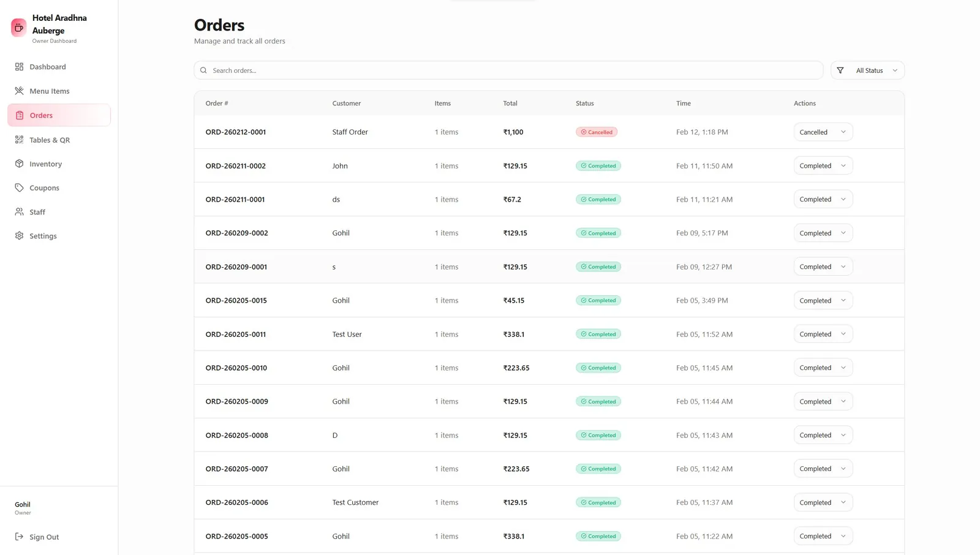Change status dropdown for ORD-260209-0002
This screenshot has height=555, width=980.
pyautogui.click(x=823, y=233)
